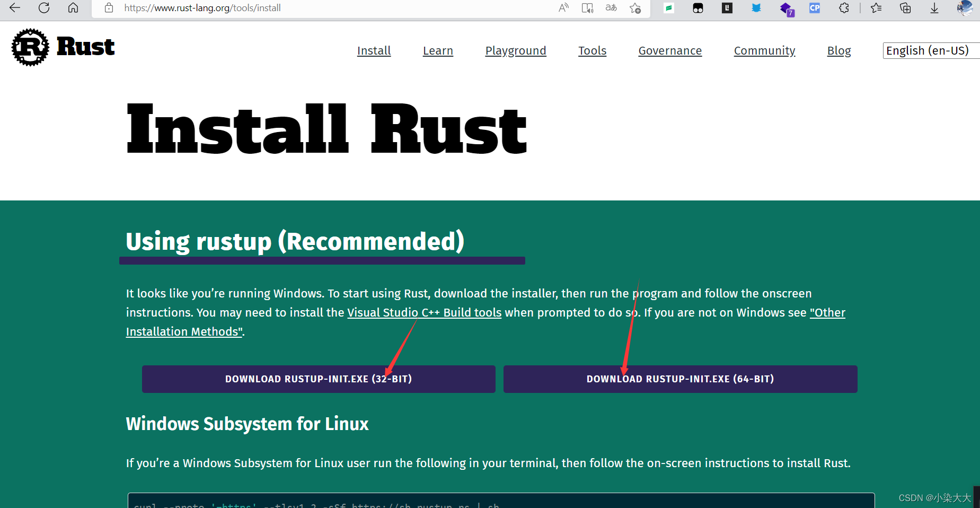980x508 pixels.
Task: Open the browser profile avatar
Action: [965, 8]
